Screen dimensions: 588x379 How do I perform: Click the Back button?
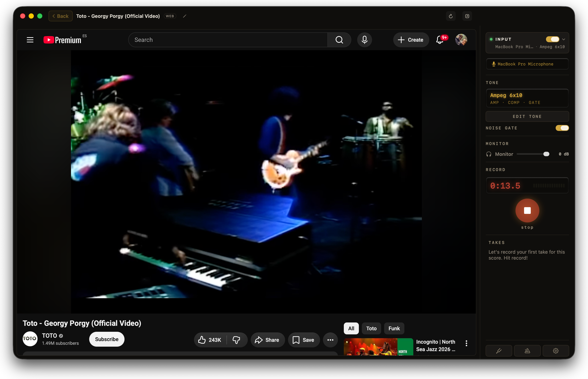tap(61, 16)
